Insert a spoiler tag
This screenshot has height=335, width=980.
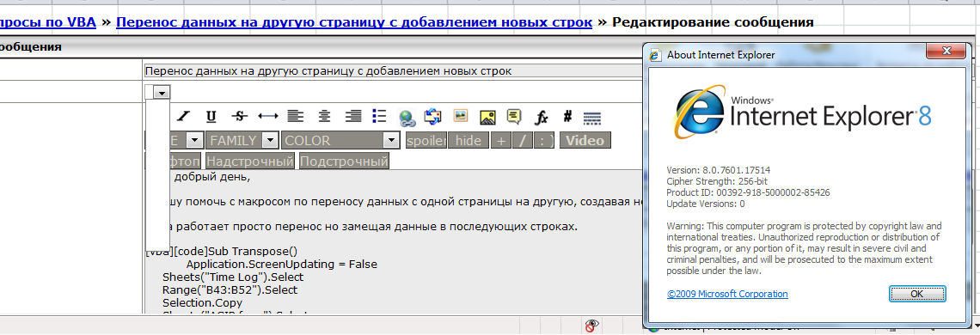click(426, 141)
